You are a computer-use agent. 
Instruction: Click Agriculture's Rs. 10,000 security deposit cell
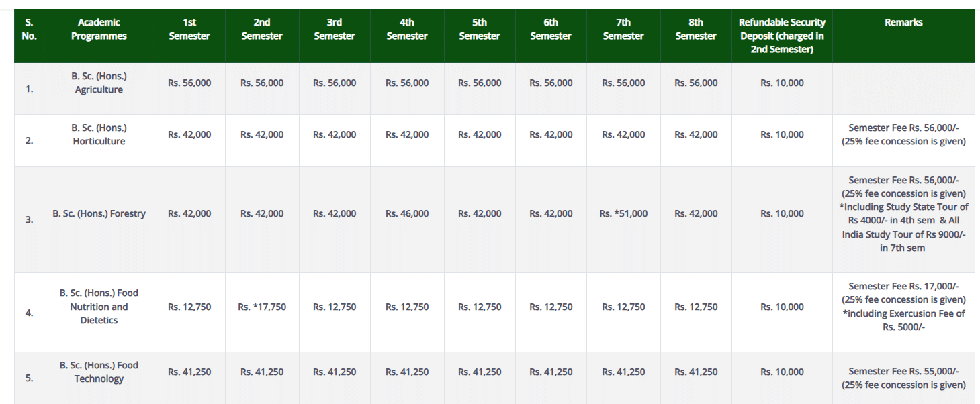[x=782, y=83]
